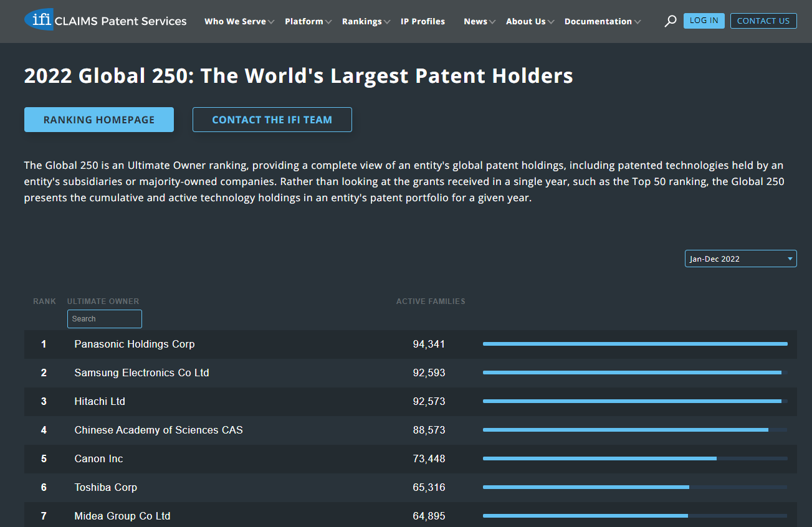Image resolution: width=812 pixels, height=527 pixels.
Task: Open the News menu
Action: pyautogui.click(x=479, y=21)
